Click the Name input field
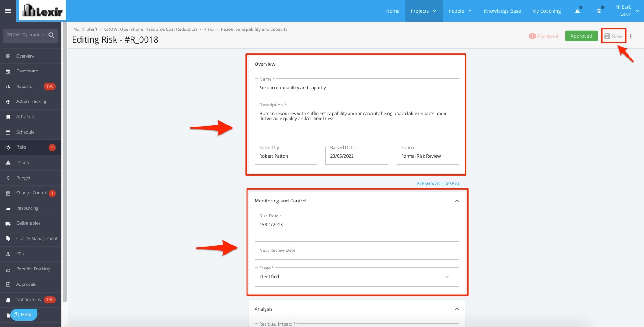 coord(357,87)
